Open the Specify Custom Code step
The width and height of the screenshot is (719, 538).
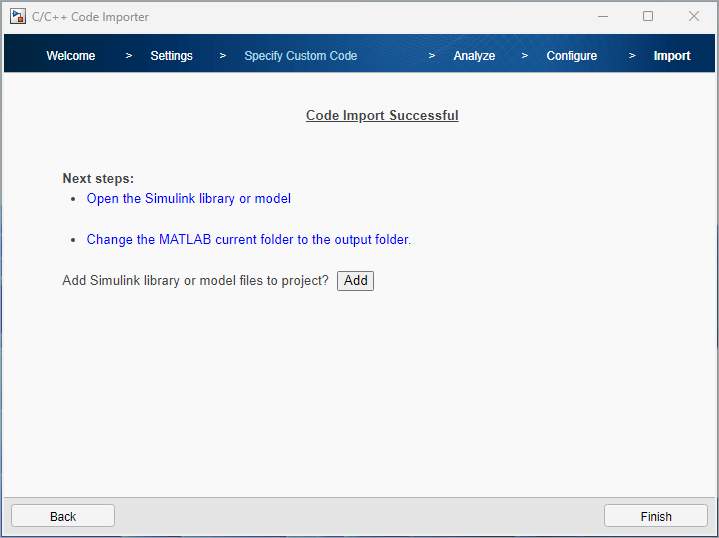[300, 56]
